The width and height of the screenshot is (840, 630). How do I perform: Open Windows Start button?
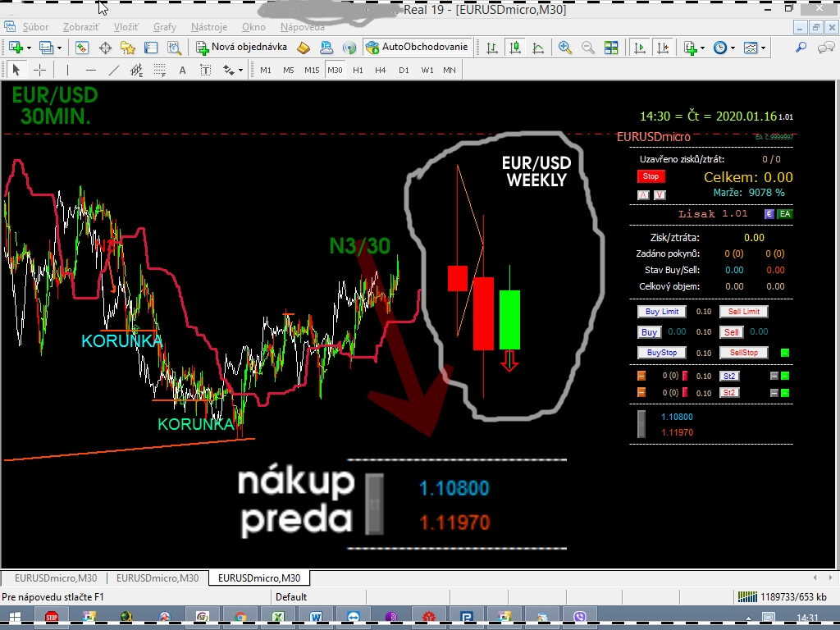(15, 617)
